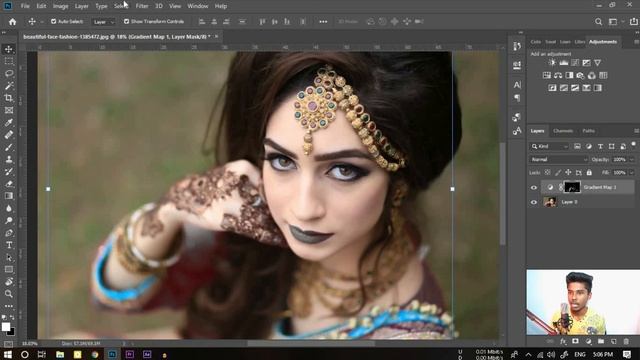Click the background color swatch
Viewport: 640px width, 360px height.
[x=11, y=332]
